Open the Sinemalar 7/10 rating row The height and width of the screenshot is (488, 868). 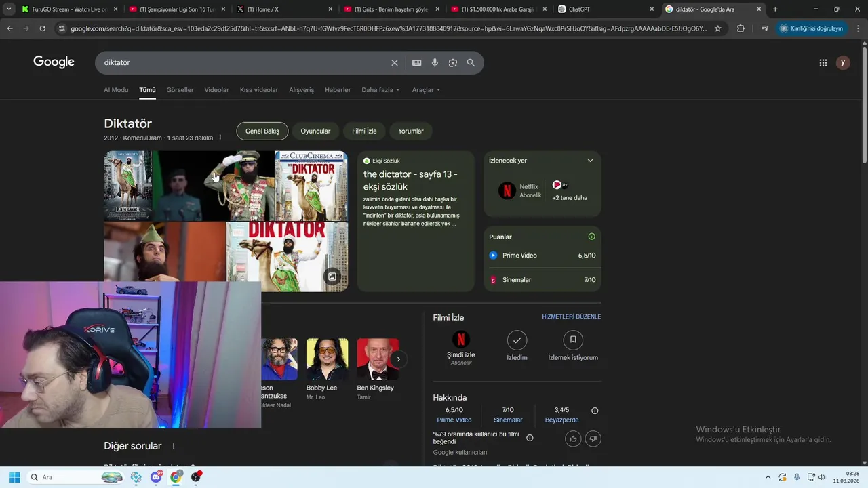[x=542, y=280]
